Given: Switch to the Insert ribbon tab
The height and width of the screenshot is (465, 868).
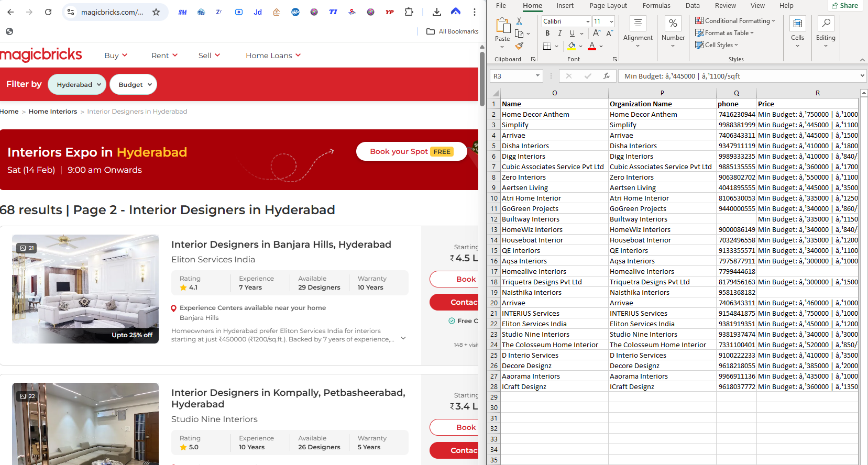Looking at the screenshot, I should [x=565, y=6].
